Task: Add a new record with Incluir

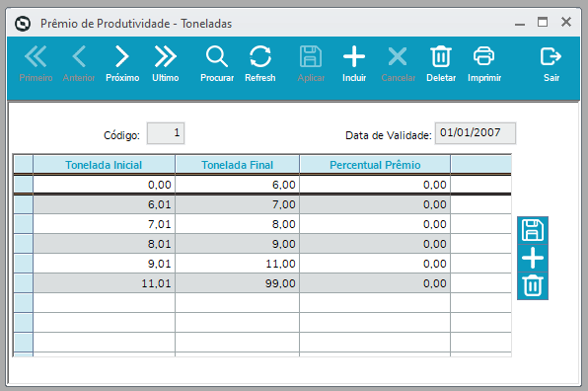Action: click(x=354, y=63)
